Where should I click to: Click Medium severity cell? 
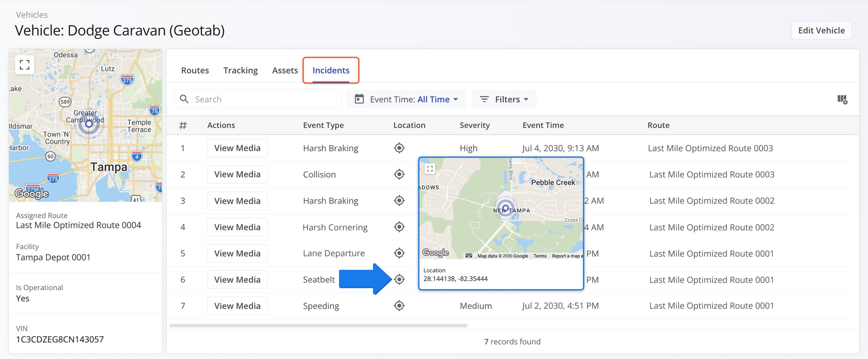pos(476,306)
